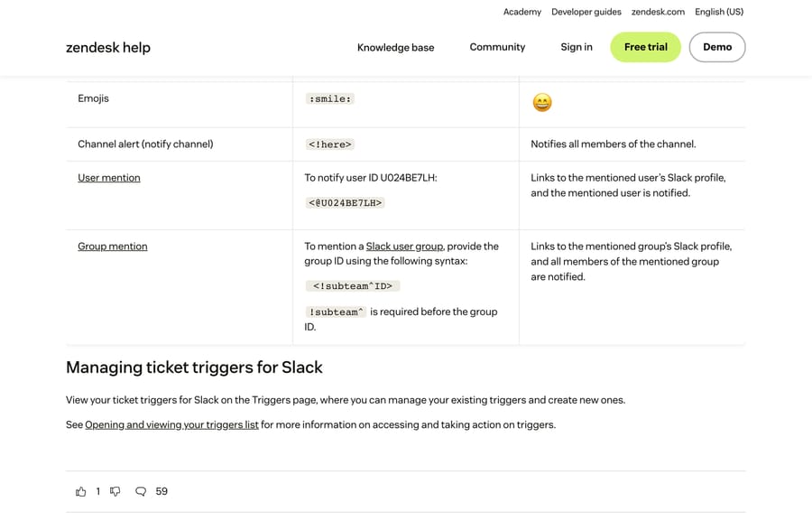Click 'Notifies all members of the channel.' text
The image size is (812, 521).
click(614, 144)
